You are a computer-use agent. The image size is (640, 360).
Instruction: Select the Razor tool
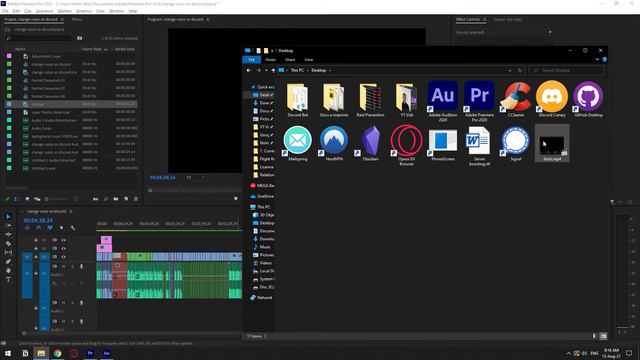[8, 244]
